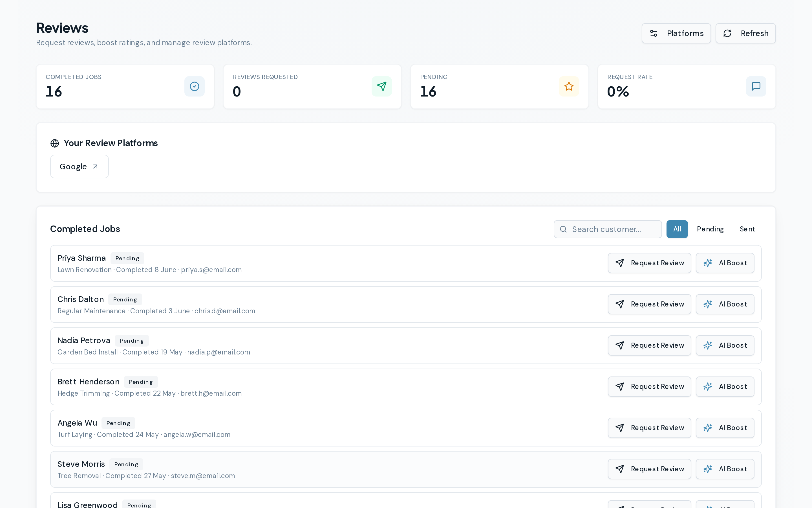Click AI Boost for Steve Morris
Viewport: 812px width, 508px height.
pos(725,469)
